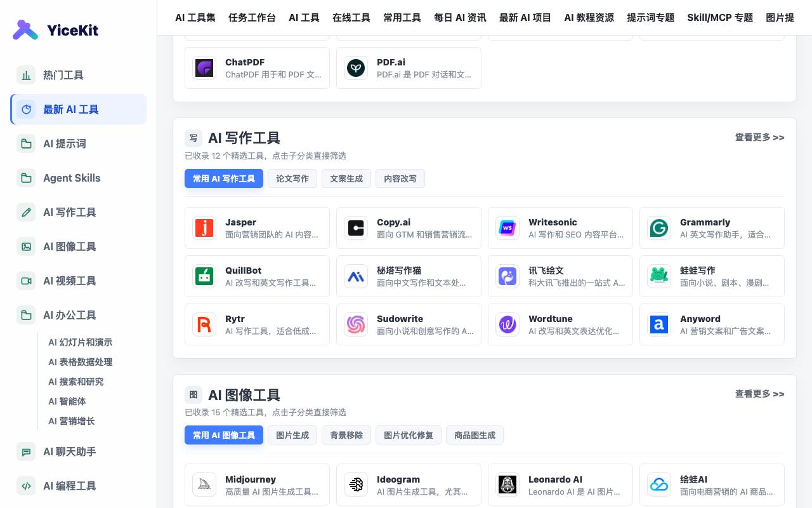Open 最新 AI 项目 in top navigation

(x=525, y=18)
